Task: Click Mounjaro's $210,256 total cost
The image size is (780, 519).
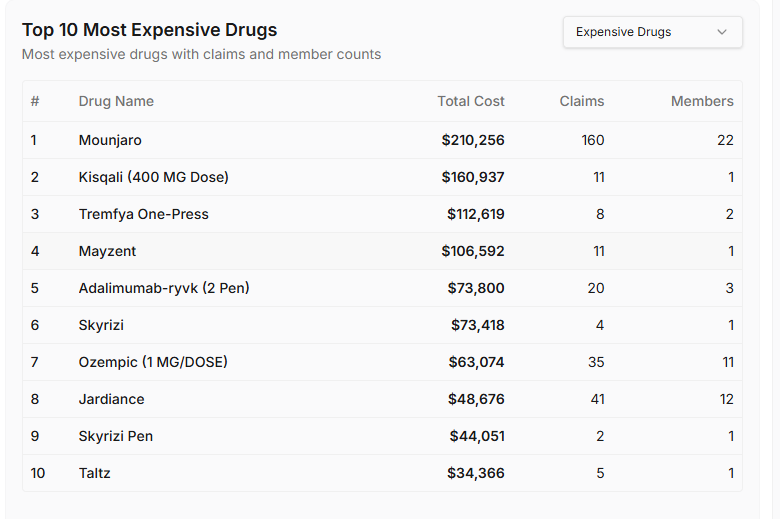Action: [x=473, y=140]
